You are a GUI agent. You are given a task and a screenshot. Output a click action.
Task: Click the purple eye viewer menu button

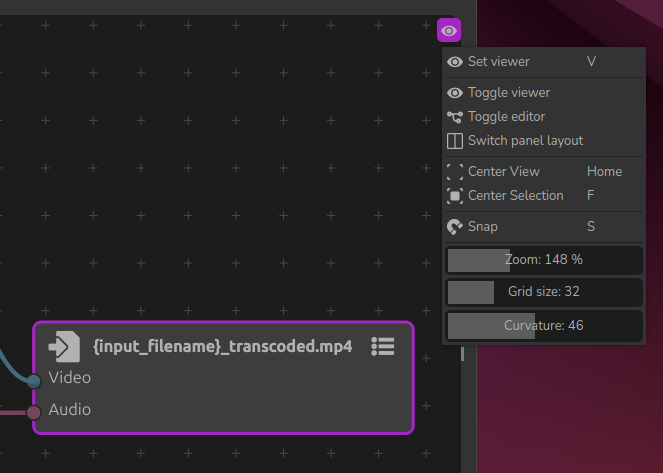(449, 31)
